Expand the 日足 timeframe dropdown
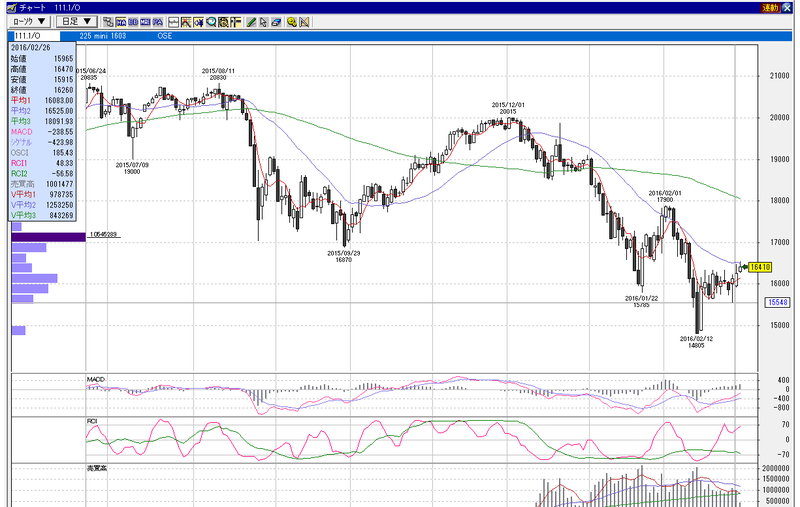The height and width of the screenshot is (507, 800). (76, 21)
